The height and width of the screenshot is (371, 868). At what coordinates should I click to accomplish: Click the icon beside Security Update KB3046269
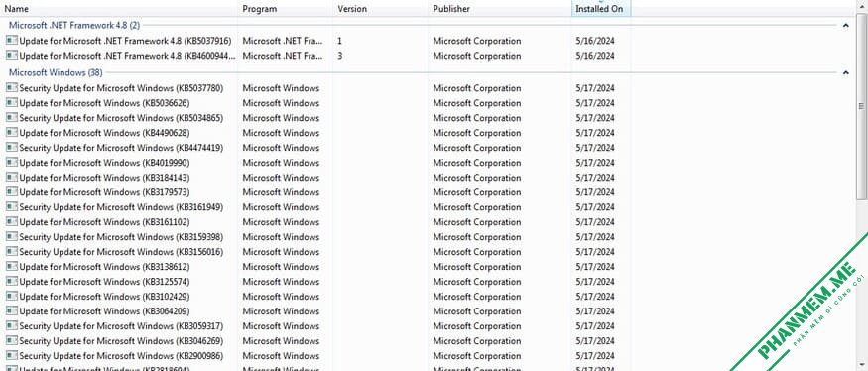tap(12, 341)
